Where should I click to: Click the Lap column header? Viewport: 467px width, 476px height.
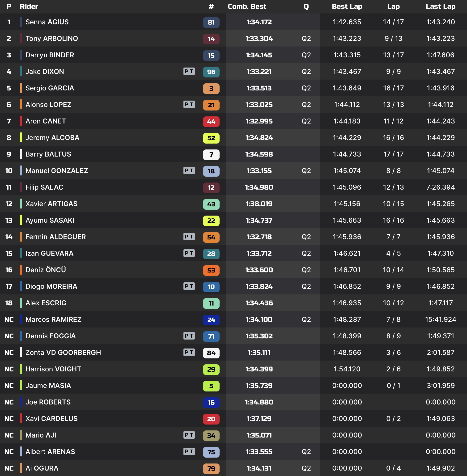pyautogui.click(x=393, y=7)
